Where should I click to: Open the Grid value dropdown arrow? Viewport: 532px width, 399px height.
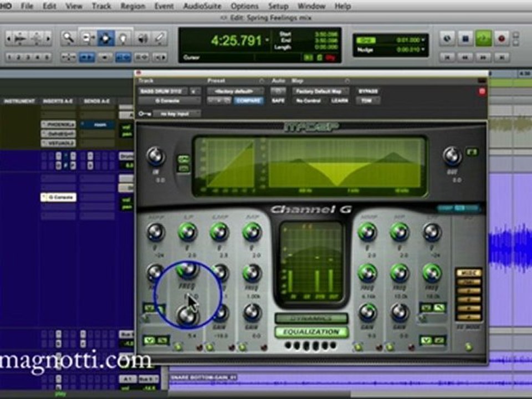pyautogui.click(x=423, y=40)
